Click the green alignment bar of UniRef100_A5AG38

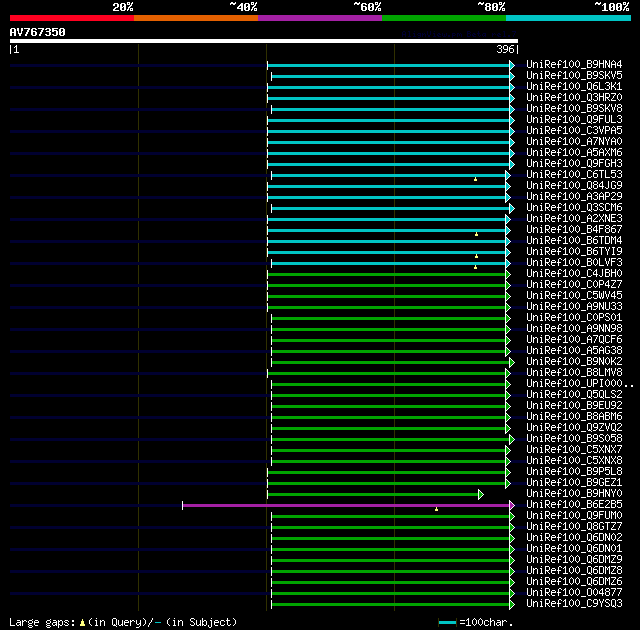(x=388, y=351)
